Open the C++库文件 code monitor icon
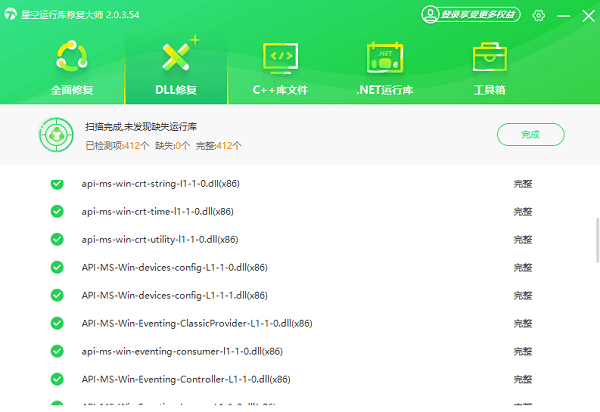This screenshot has width=600, height=412. (x=280, y=58)
